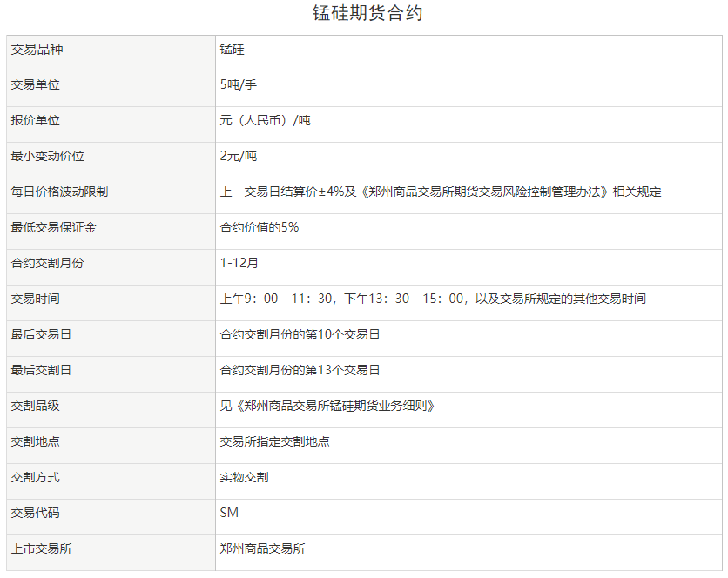
Task: Click the 最小变动价位 row label
Action: click(48, 157)
